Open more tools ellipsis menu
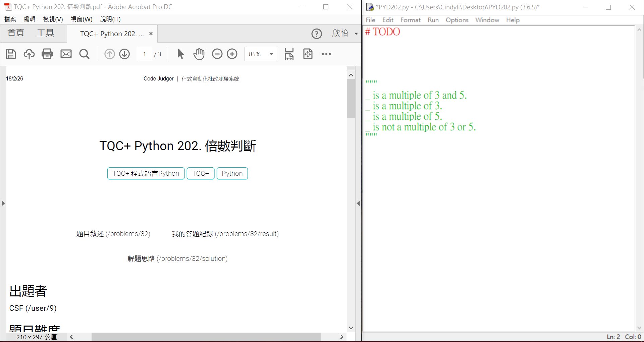Image resolution: width=644 pixels, height=342 pixels. point(326,54)
